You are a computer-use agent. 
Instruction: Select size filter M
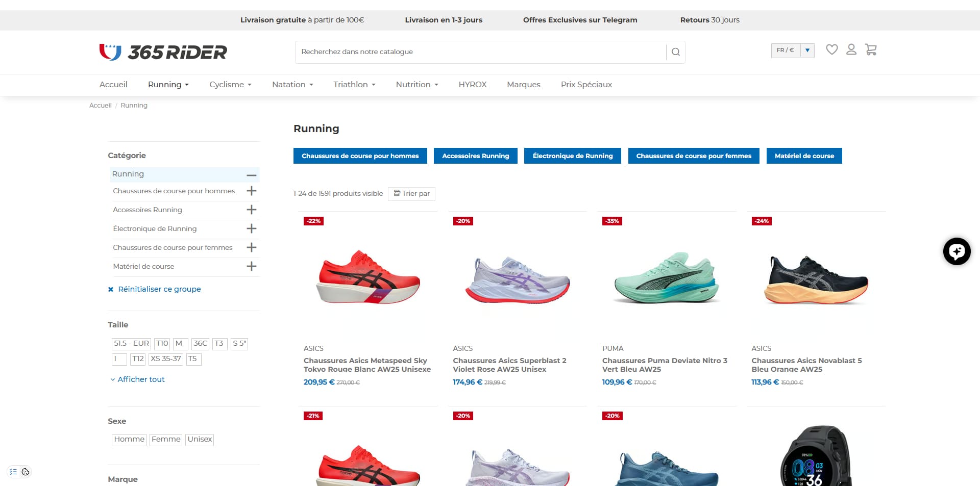point(181,344)
